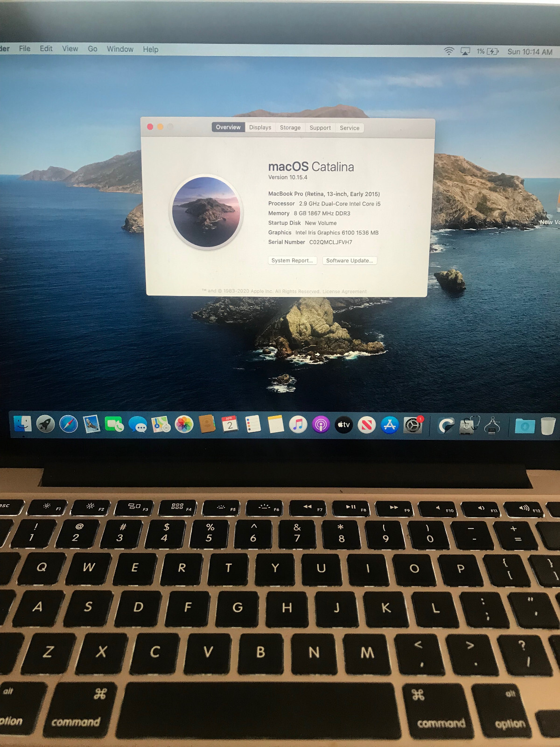The image size is (560, 747).
Task: Open the Mail app in the Dock
Action: (91, 424)
